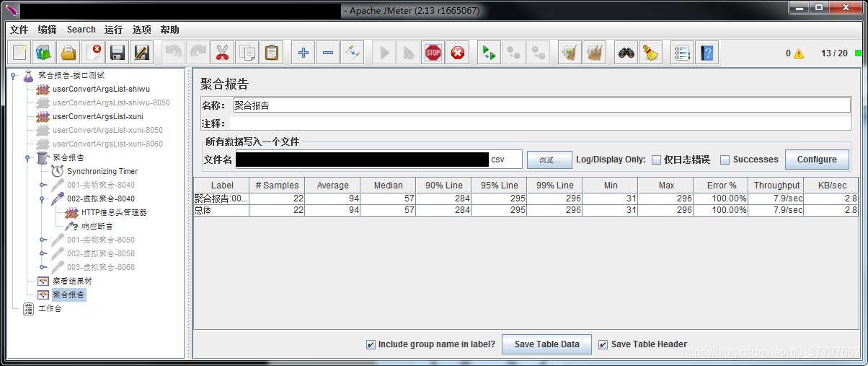Click the Configure button
The height and width of the screenshot is (366, 868).
pyautogui.click(x=817, y=160)
